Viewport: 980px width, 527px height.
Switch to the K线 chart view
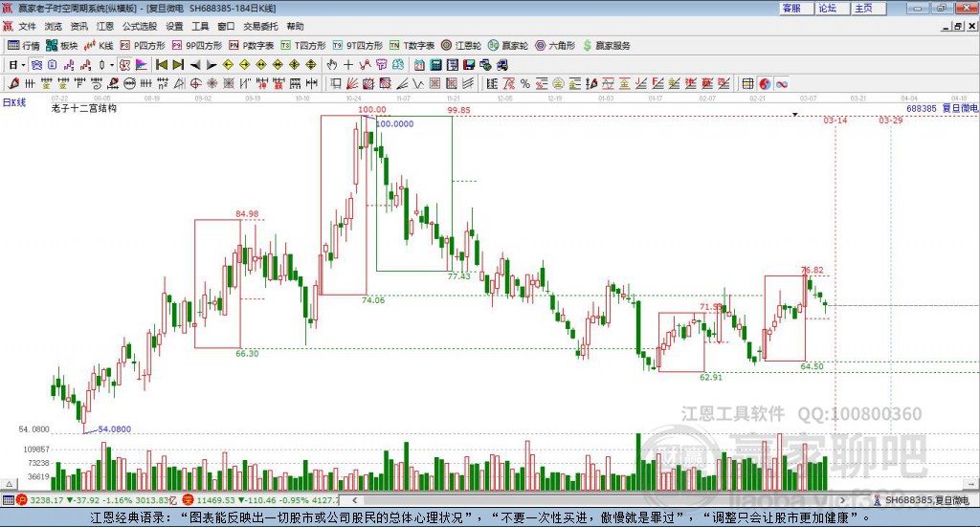(x=99, y=46)
